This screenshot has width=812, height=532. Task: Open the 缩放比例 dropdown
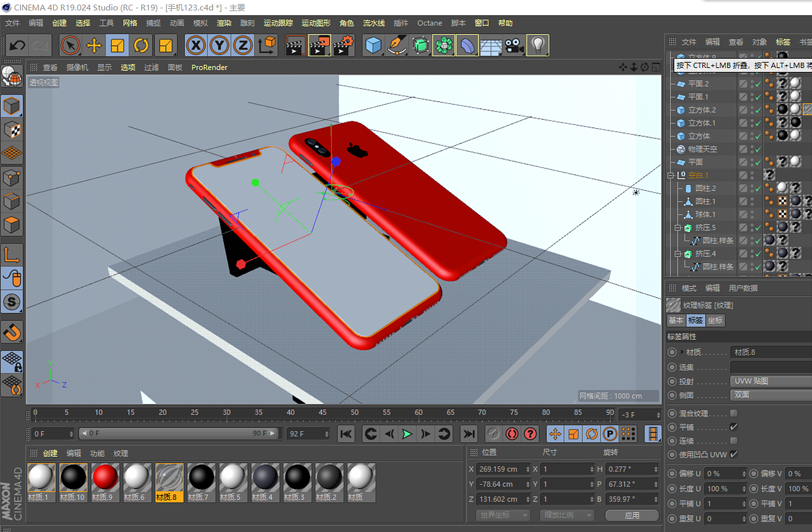tap(567, 515)
